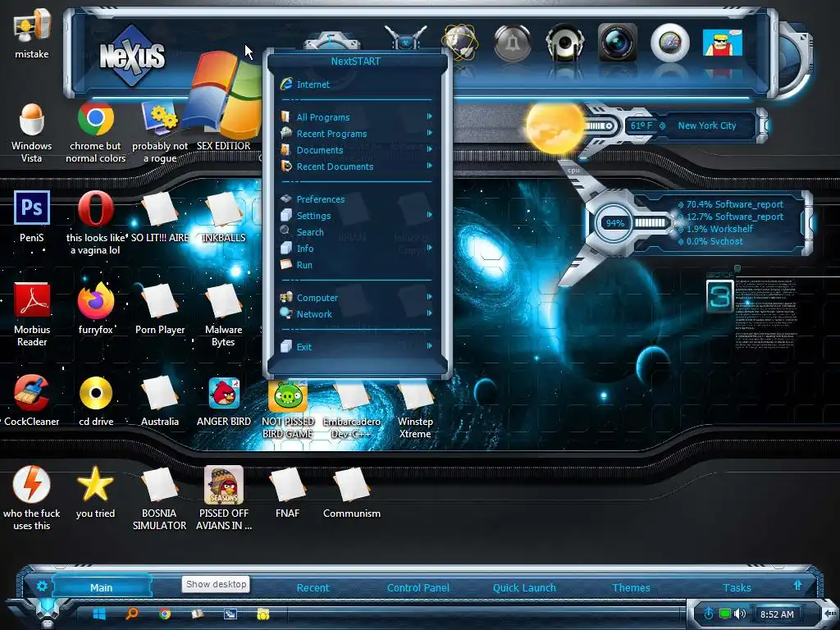Click the 94% CPU usage gauge
Viewport: 840px width, 630px height.
(x=614, y=223)
